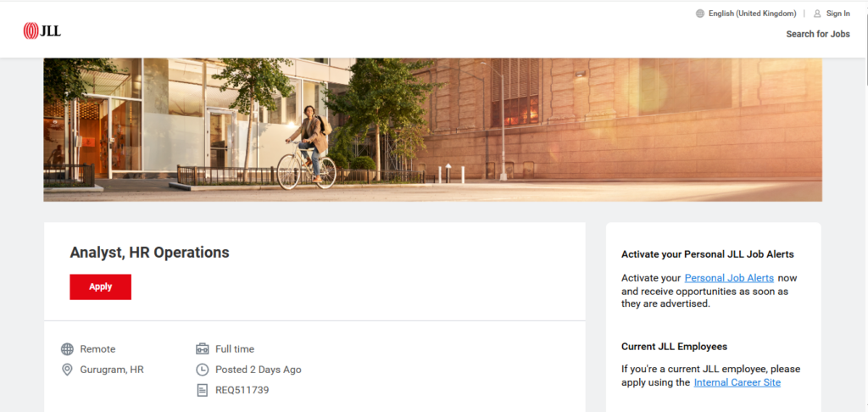Click the REQ511739 requisition number text
Viewport: 868px width, 412px height.
[242, 390]
